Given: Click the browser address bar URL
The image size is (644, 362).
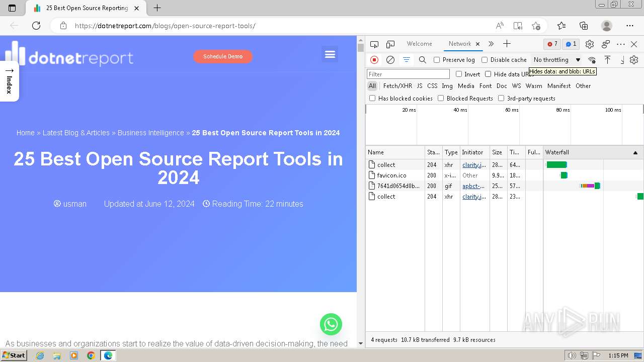Looking at the screenshot, I should (x=165, y=26).
